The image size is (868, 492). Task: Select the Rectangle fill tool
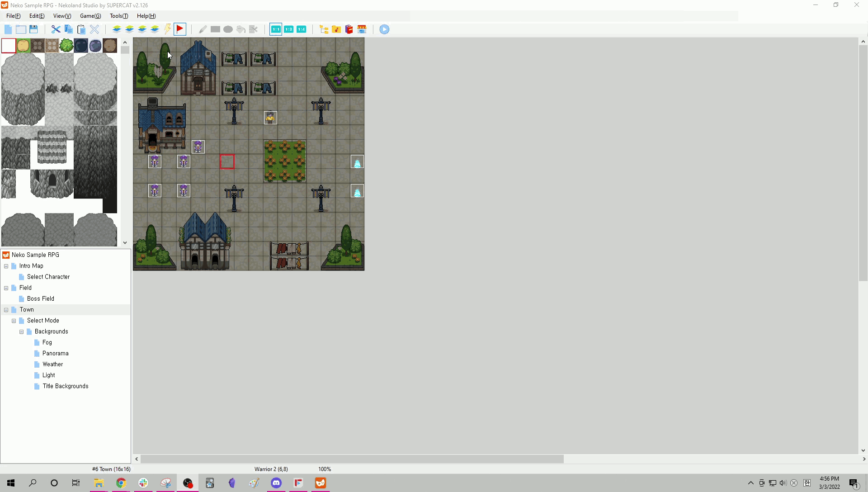click(x=215, y=29)
